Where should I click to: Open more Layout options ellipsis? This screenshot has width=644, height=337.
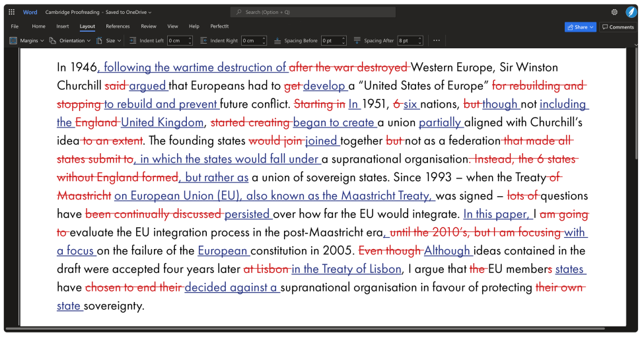tap(437, 40)
